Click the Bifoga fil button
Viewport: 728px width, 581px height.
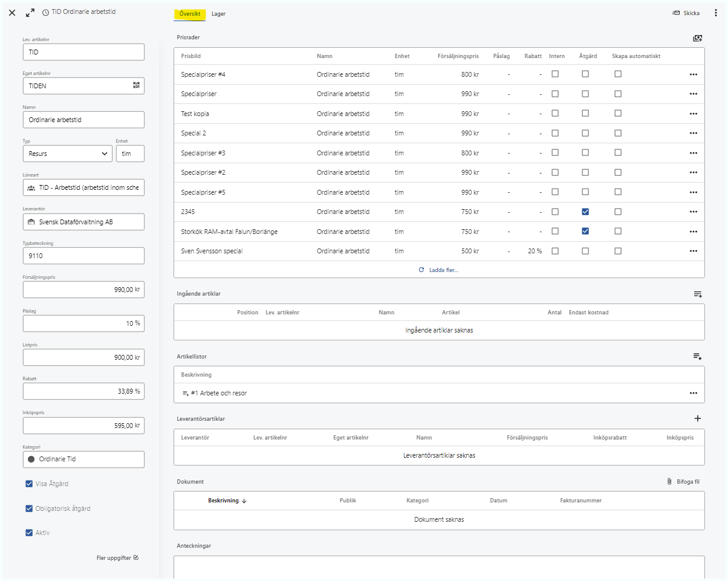coord(683,482)
